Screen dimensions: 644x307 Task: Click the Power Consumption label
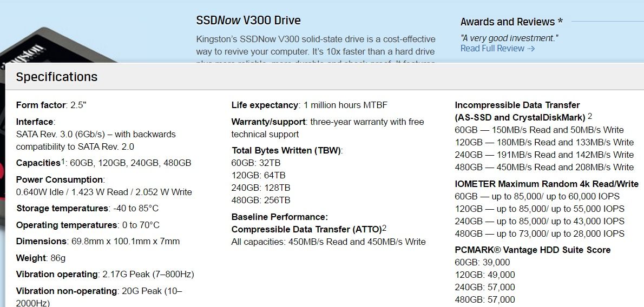(x=60, y=180)
